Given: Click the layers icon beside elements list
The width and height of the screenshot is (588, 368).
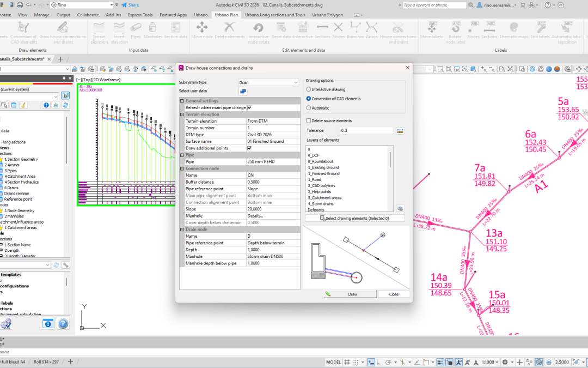Looking at the screenshot, I should point(400,208).
